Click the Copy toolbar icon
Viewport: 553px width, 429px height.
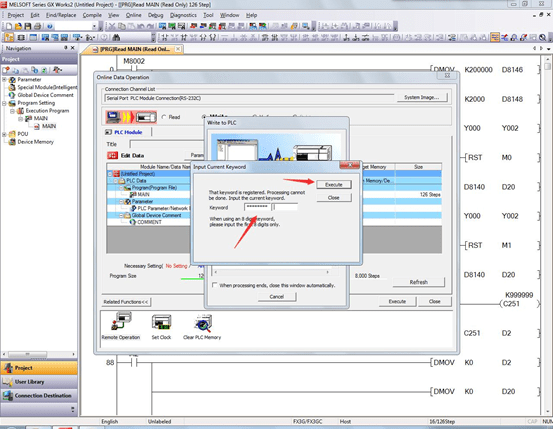click(122, 26)
